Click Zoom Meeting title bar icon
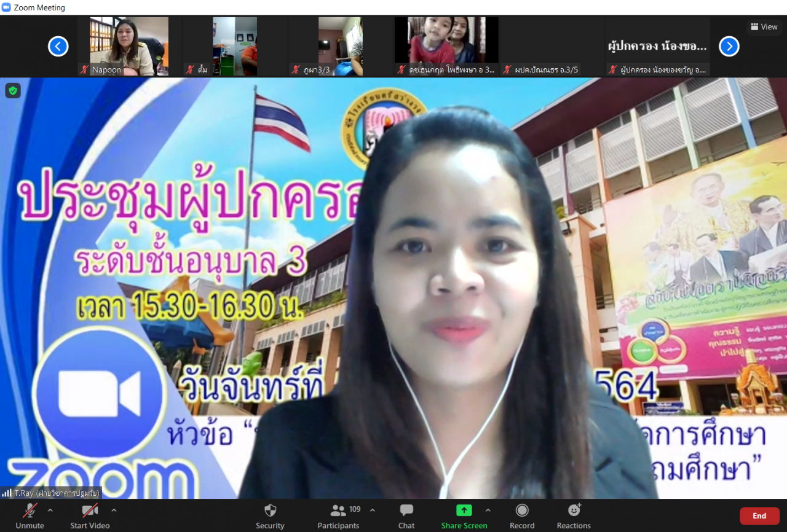Screen dimensions: 787x532 click(x=7, y=7)
